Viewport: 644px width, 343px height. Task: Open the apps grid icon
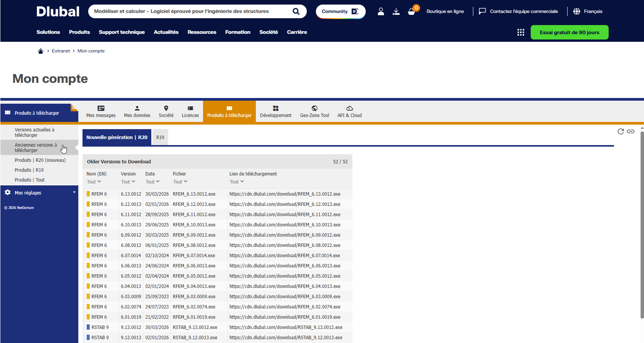pyautogui.click(x=521, y=32)
